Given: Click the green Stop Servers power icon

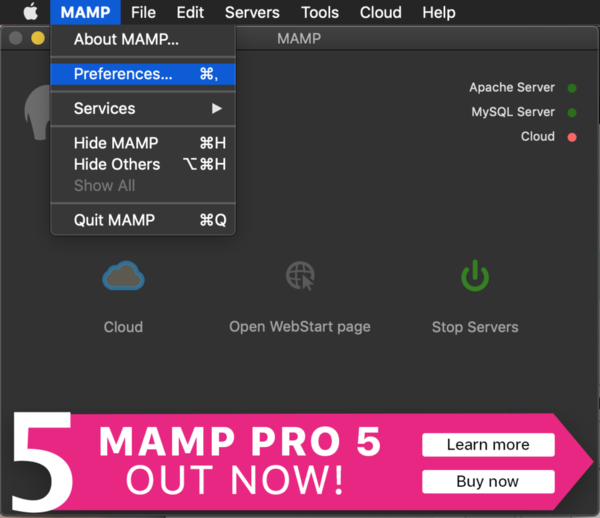Looking at the screenshot, I should tap(475, 275).
